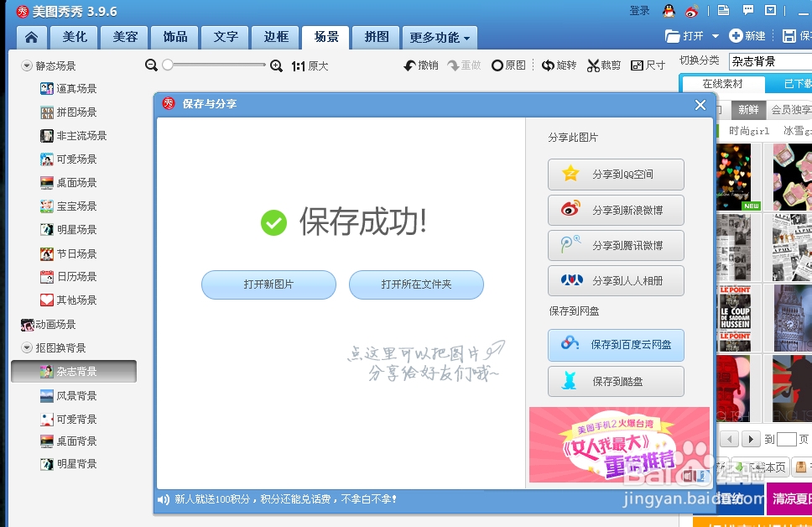
Task: Click the zoom in magnifier icon
Action: pyautogui.click(x=277, y=65)
